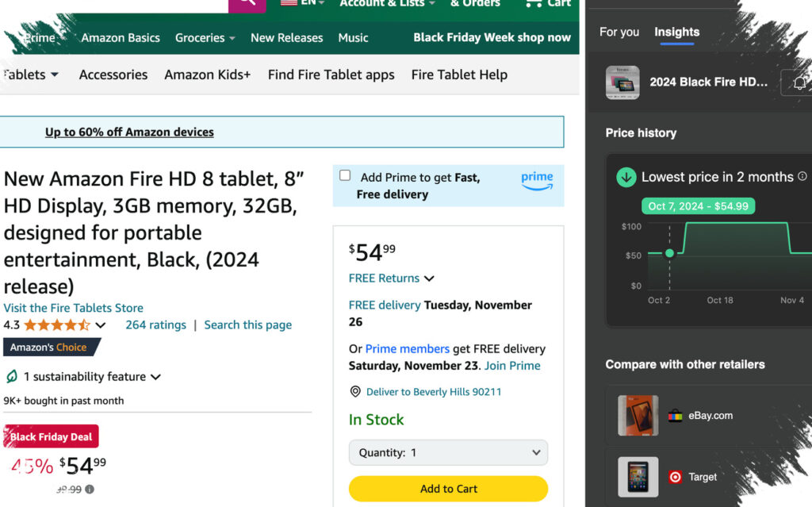Click the In Stock text
812x507 pixels.
point(377,420)
